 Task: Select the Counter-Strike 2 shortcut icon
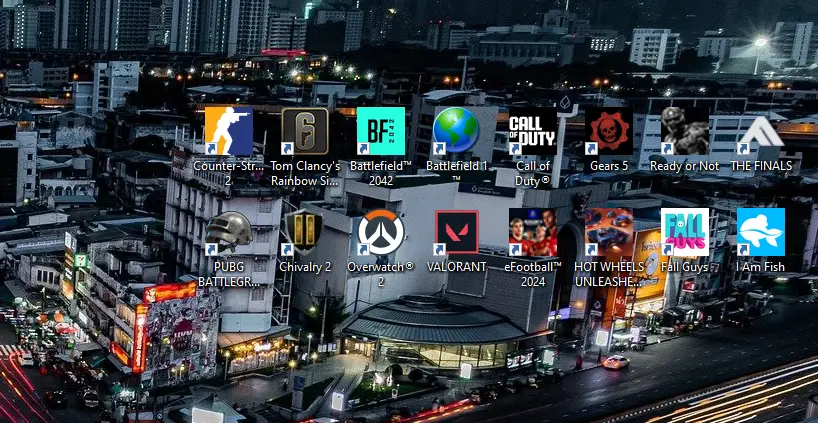click(x=228, y=131)
